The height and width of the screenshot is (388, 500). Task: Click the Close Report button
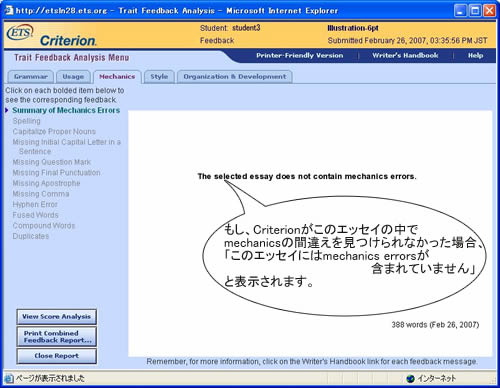[57, 356]
